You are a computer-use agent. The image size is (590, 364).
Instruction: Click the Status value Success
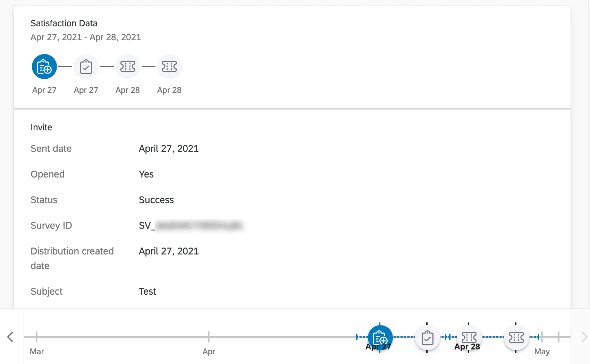tap(156, 200)
